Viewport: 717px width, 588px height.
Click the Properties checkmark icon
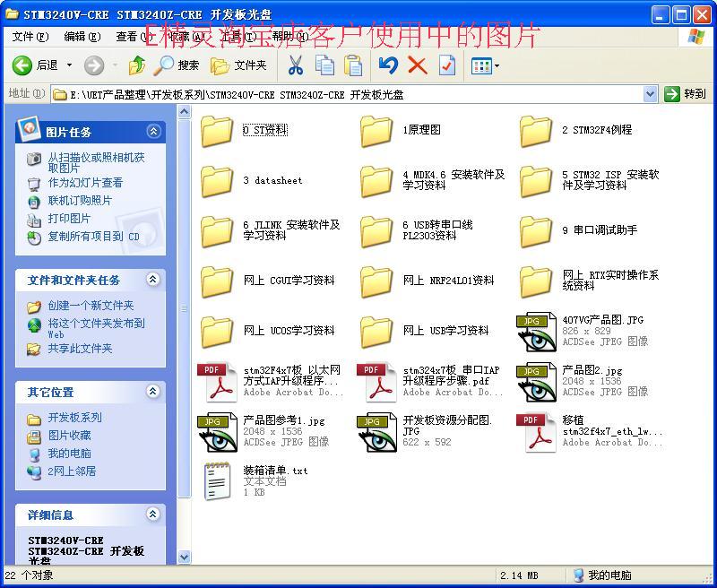point(446,65)
